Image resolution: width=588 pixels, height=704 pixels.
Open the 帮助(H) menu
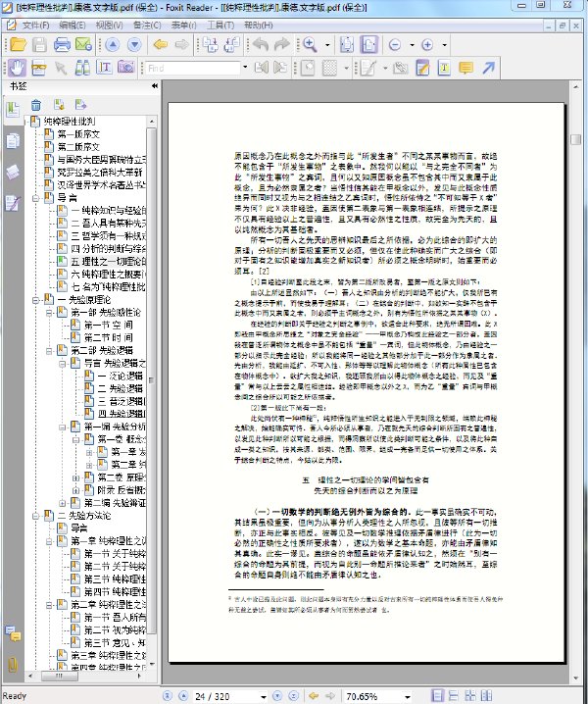[x=259, y=25]
